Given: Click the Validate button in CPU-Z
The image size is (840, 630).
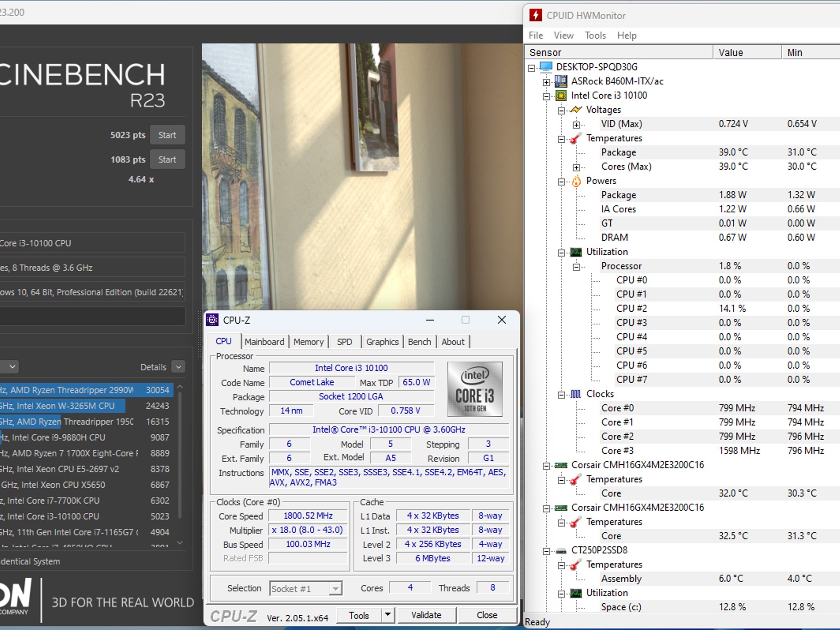Looking at the screenshot, I should [x=427, y=615].
